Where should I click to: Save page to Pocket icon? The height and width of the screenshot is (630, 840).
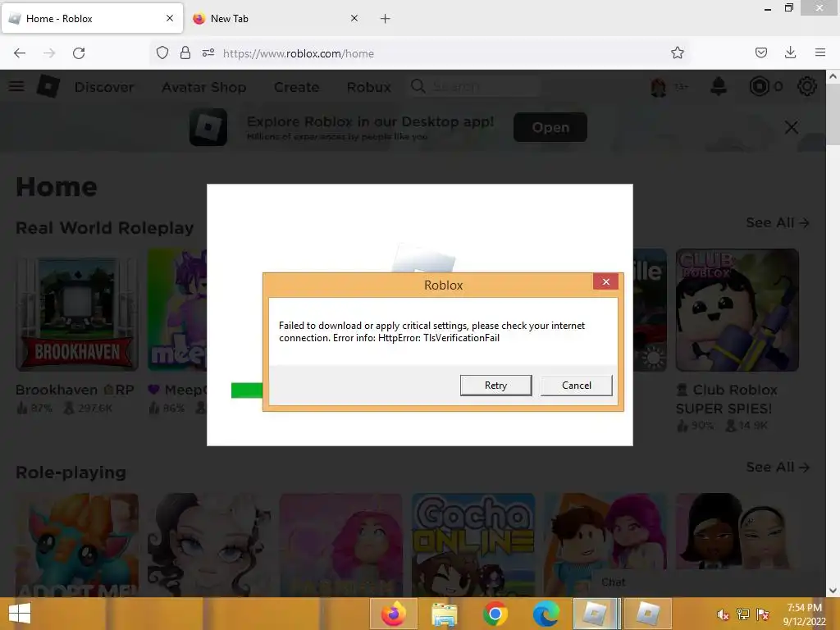click(x=760, y=52)
